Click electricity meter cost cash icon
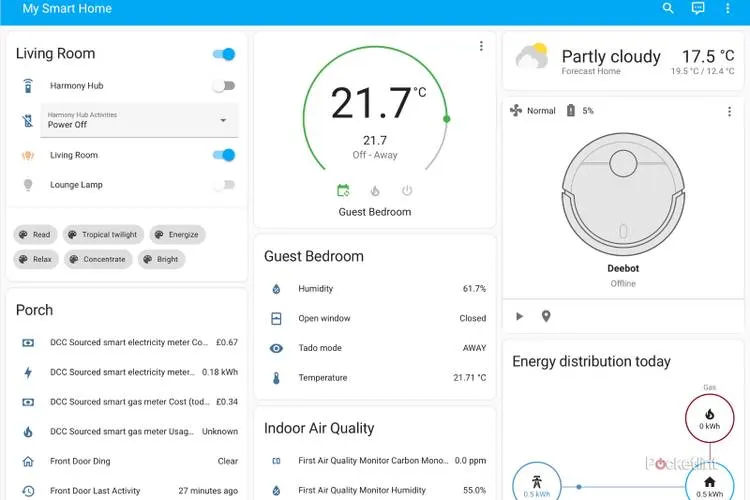Viewport: 750px width, 500px height. point(28,343)
